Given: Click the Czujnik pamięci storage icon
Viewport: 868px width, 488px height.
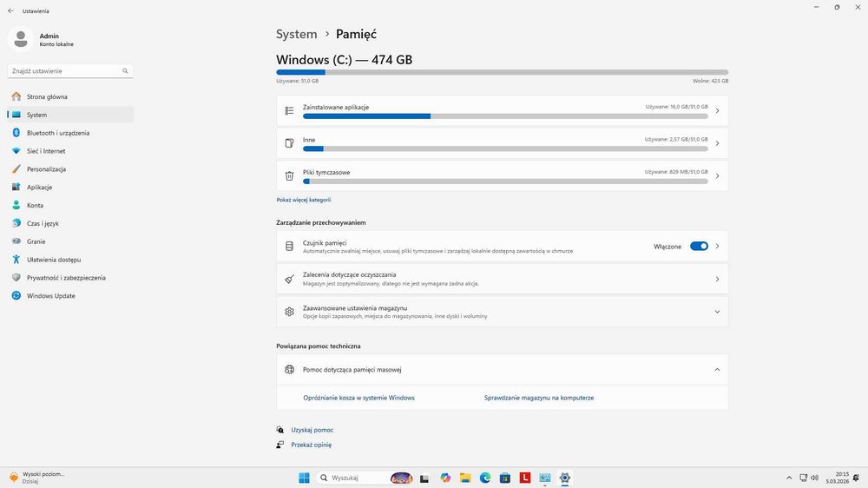Looking at the screenshot, I should click(x=289, y=246).
